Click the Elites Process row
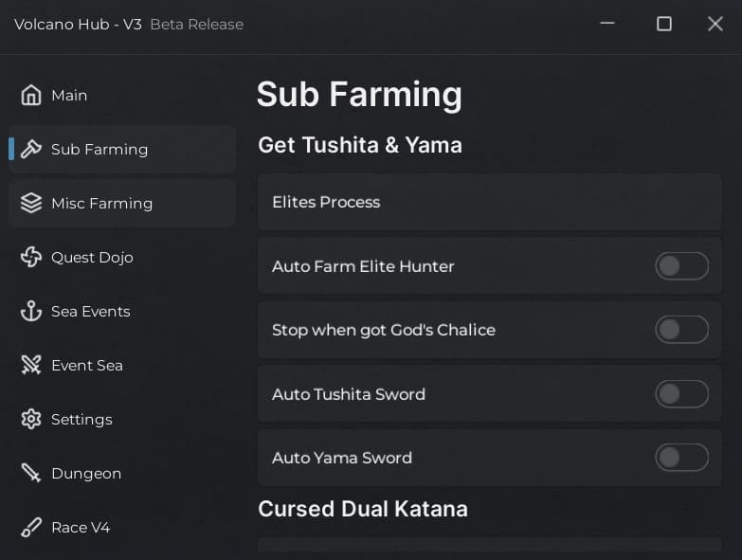The height and width of the screenshot is (560, 742). 489,202
